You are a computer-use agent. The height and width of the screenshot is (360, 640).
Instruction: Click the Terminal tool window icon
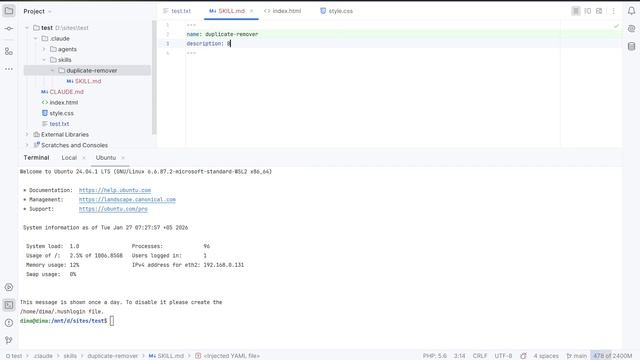9,305
